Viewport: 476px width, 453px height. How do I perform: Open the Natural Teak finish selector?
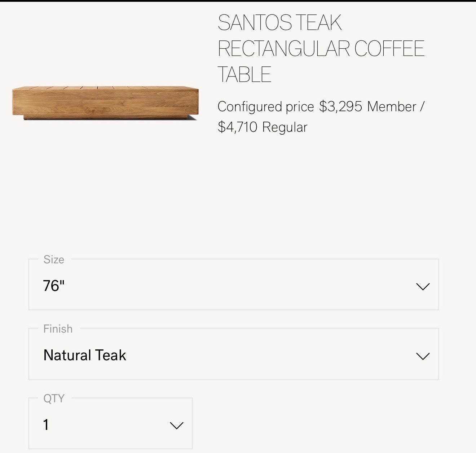(x=85, y=355)
